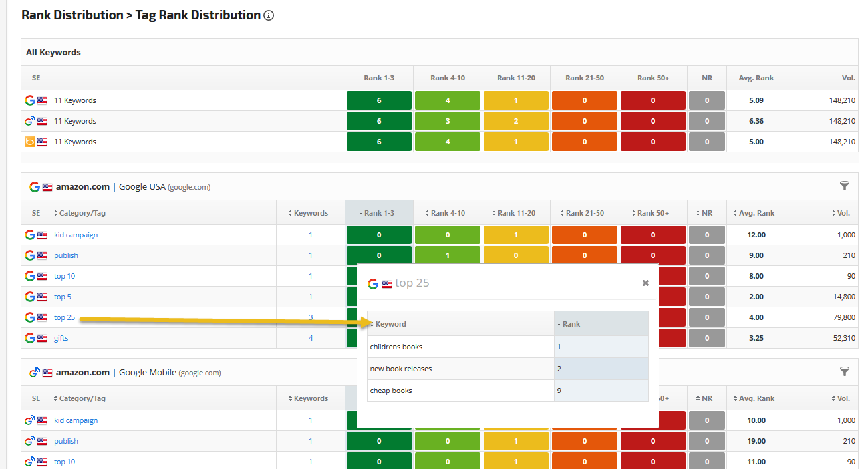Sort Google USA table by Rank 1-3
Viewport: 868px width, 469px height.
(378, 213)
